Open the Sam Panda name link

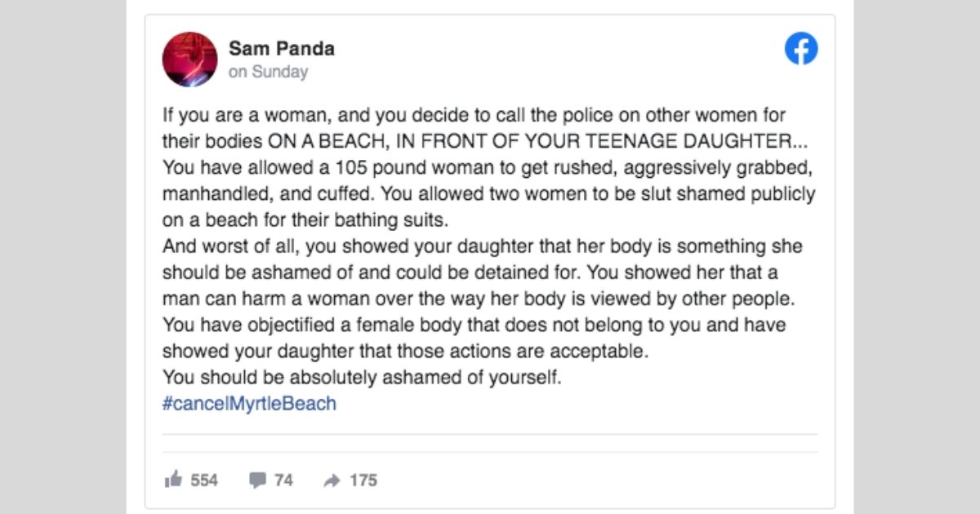(x=282, y=48)
